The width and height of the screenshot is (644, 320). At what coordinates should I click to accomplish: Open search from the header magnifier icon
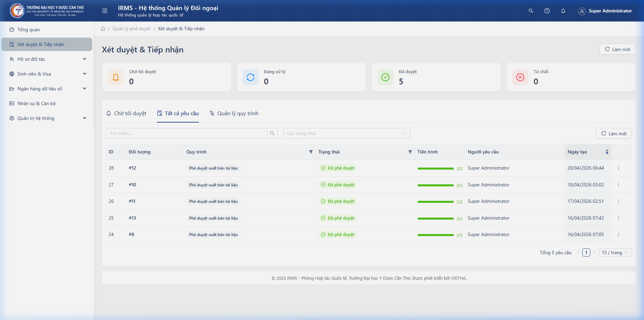pyautogui.click(x=531, y=11)
